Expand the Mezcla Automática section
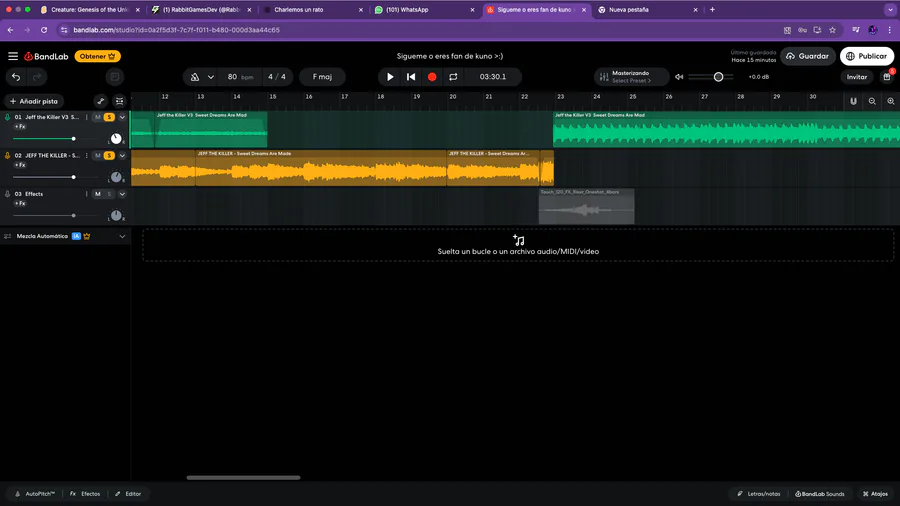 coord(122,236)
